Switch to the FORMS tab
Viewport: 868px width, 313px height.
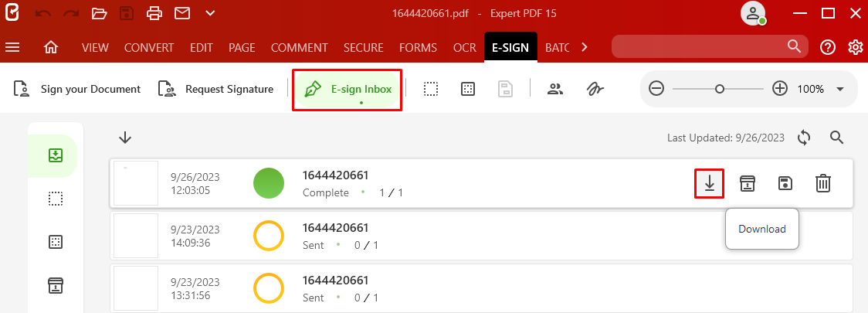point(418,48)
